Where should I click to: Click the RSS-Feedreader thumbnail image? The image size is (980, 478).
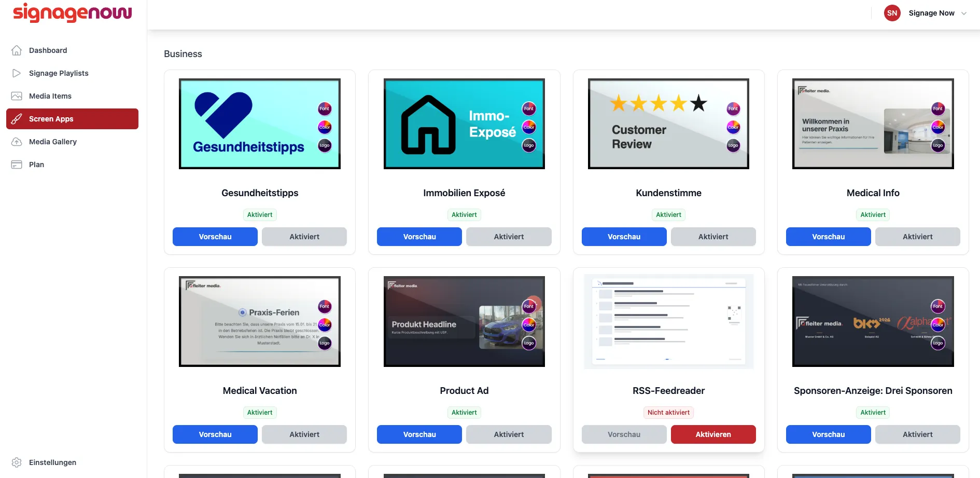[668, 321]
